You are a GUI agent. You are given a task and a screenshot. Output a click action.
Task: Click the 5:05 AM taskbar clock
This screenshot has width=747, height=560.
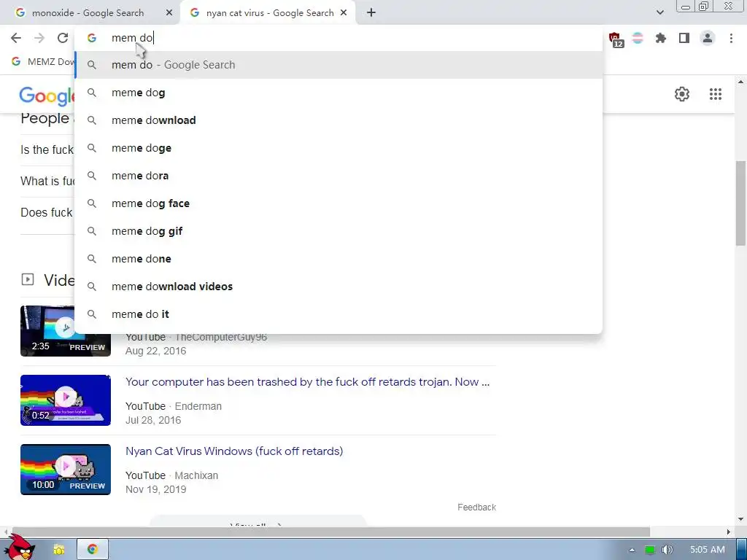(708, 550)
